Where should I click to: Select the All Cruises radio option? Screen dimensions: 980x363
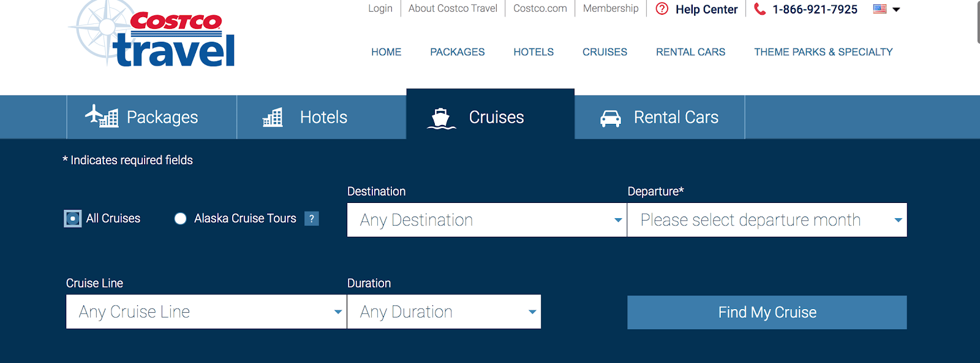pyautogui.click(x=73, y=218)
